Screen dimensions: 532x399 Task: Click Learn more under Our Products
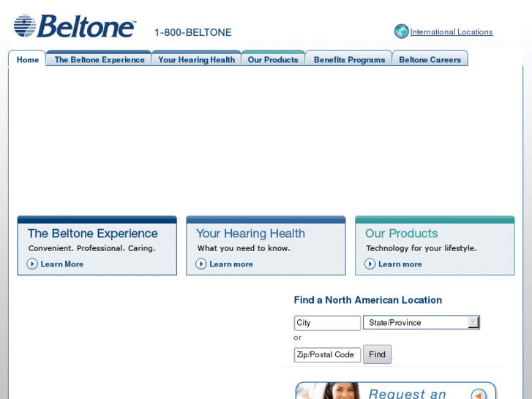400,264
